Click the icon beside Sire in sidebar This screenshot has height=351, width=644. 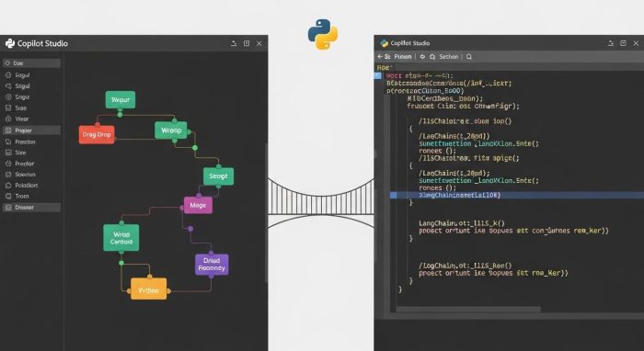tap(8, 153)
